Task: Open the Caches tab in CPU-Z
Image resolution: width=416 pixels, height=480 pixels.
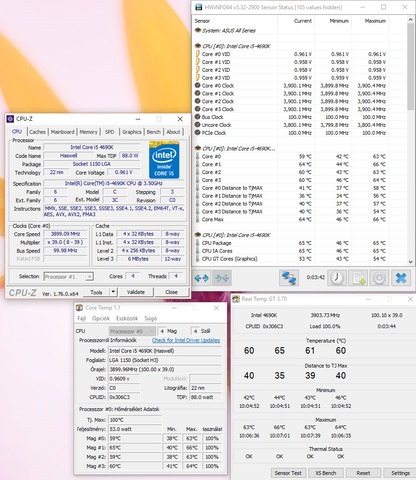Action: click(x=37, y=132)
